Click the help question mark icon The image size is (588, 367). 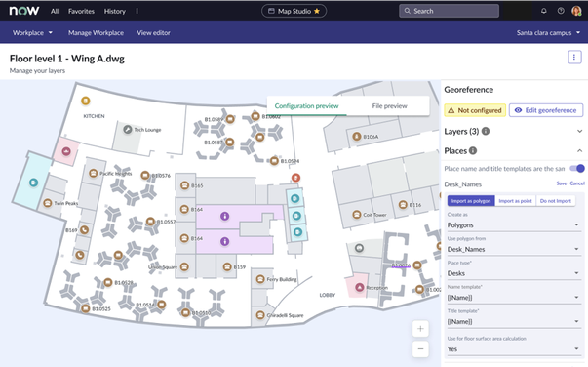point(561,11)
